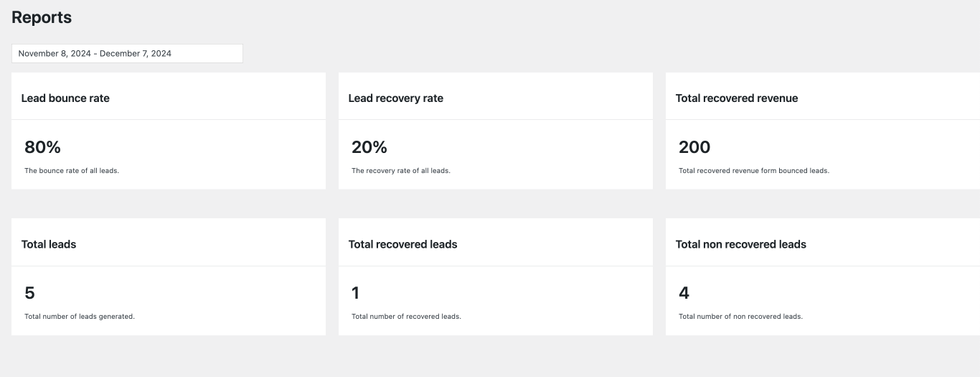Select the Total recovered leads card title
The height and width of the screenshot is (377, 980).
coord(403,244)
